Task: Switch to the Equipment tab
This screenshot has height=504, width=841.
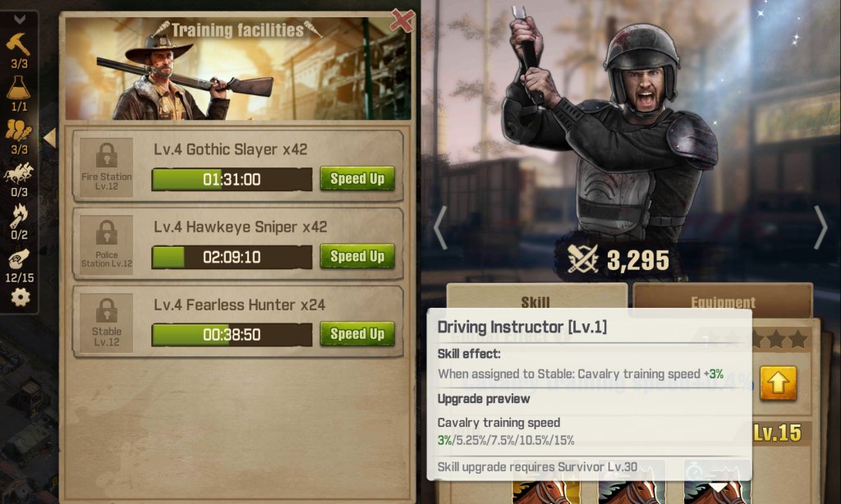Action: [x=723, y=299]
